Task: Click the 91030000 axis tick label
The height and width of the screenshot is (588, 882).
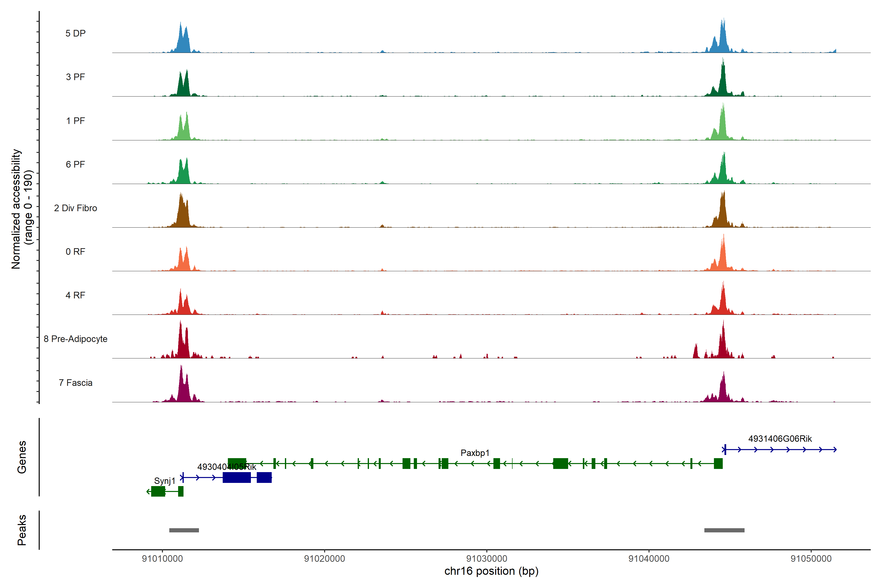Action: tap(486, 558)
